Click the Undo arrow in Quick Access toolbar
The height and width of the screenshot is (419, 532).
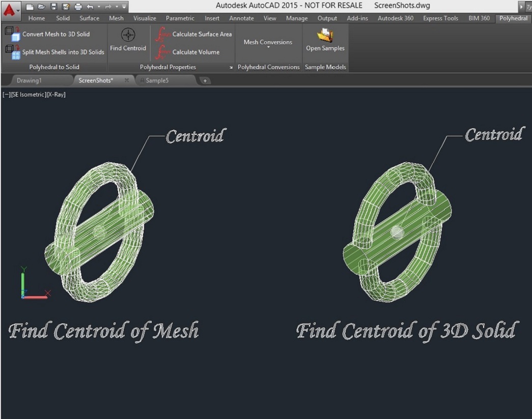coord(91,7)
